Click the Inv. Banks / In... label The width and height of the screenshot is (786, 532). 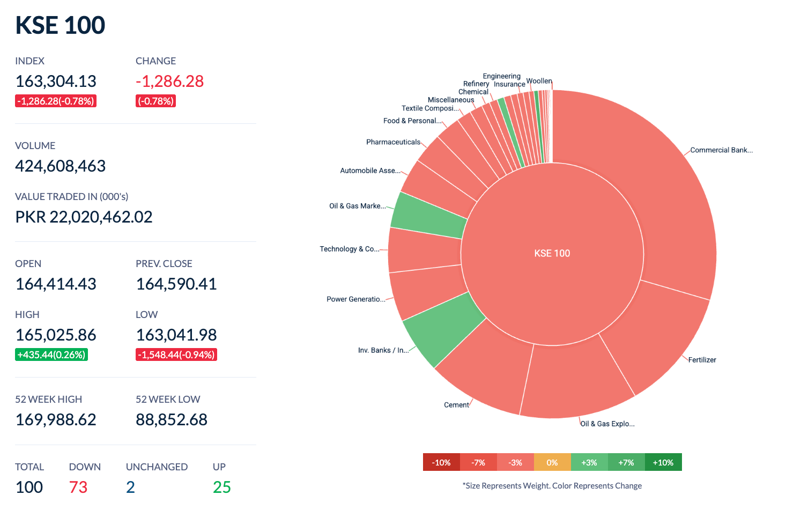point(383,350)
